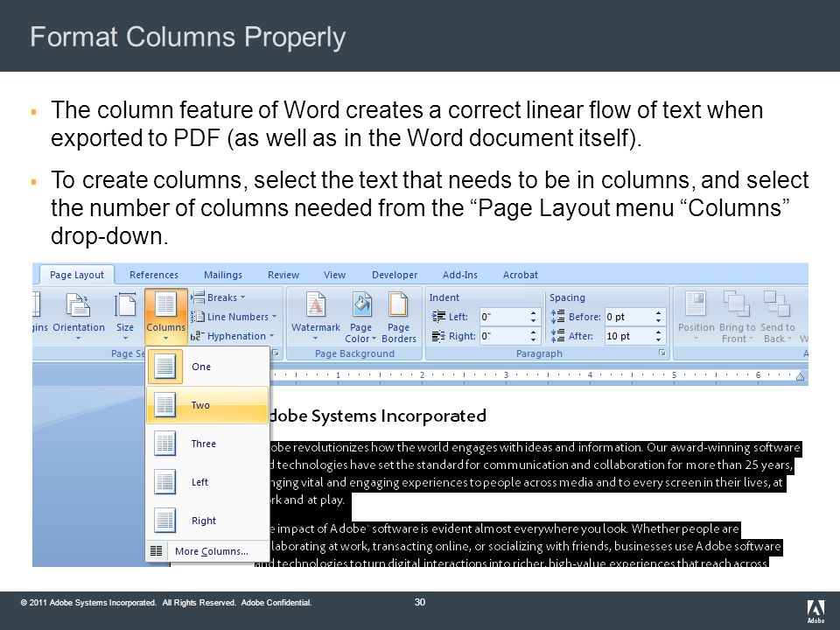This screenshot has height=630, width=840.
Task: Click the Page Borders icon
Action: [x=398, y=304]
